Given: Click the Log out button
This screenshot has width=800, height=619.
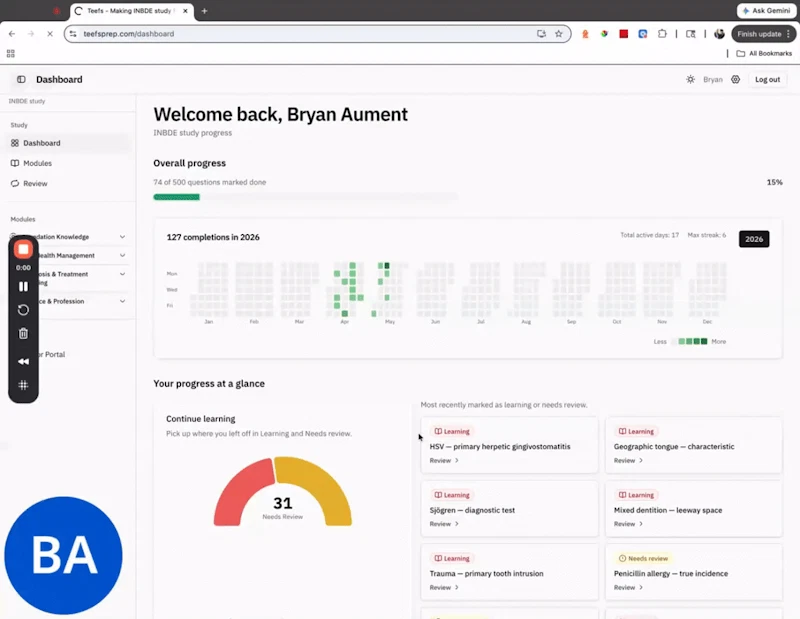Looking at the screenshot, I should tap(767, 80).
